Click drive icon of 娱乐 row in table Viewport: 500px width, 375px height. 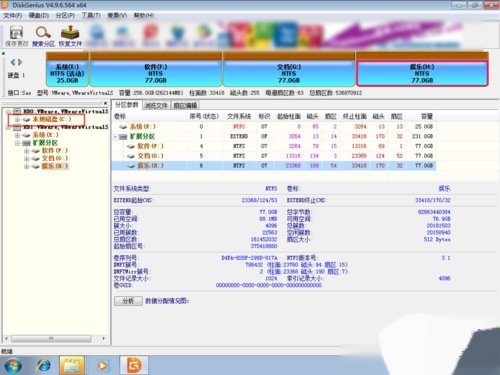pos(131,166)
